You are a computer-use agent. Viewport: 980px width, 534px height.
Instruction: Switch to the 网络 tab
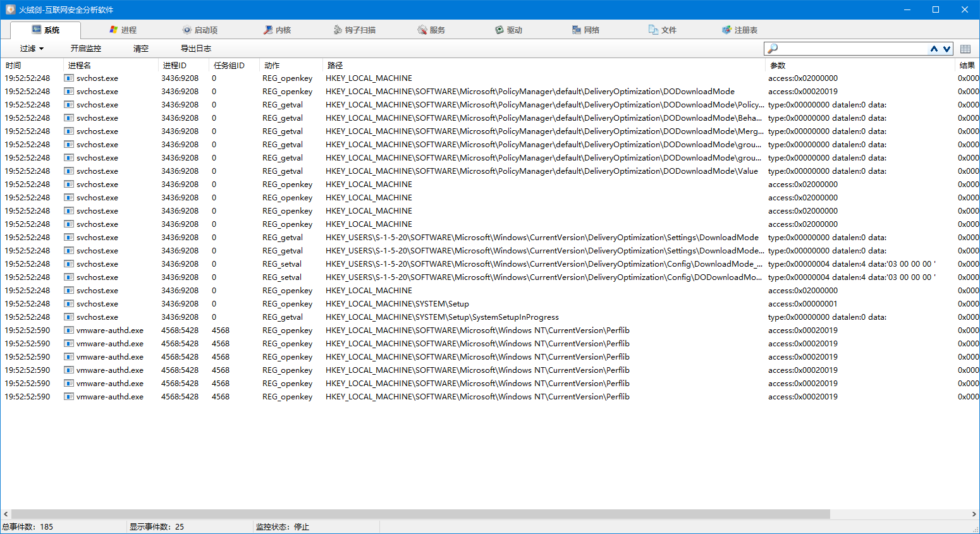585,30
